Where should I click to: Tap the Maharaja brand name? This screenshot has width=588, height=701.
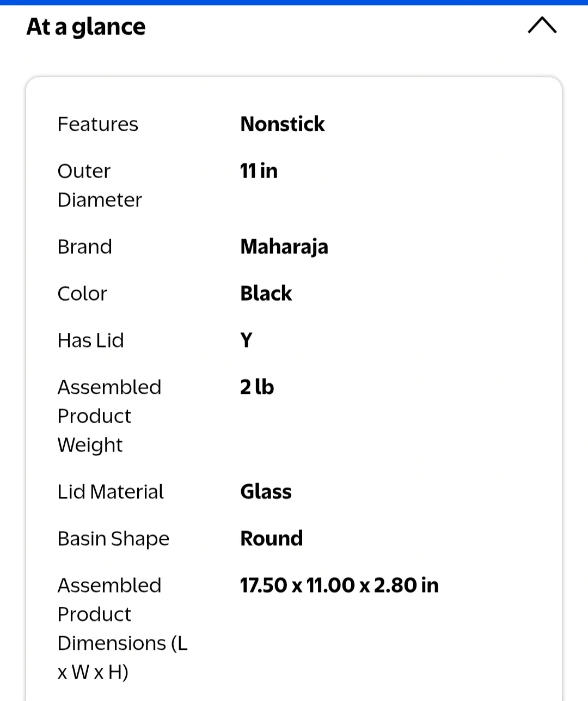pyautogui.click(x=284, y=247)
